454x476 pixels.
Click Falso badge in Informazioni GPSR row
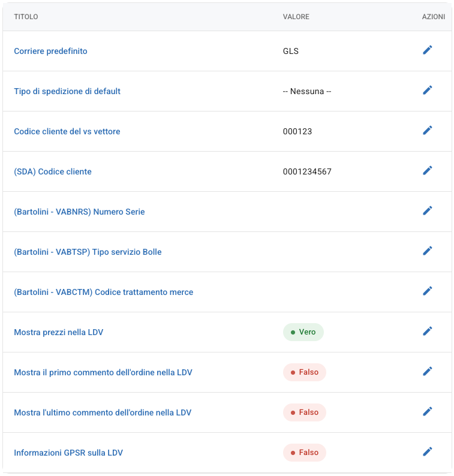coord(304,453)
